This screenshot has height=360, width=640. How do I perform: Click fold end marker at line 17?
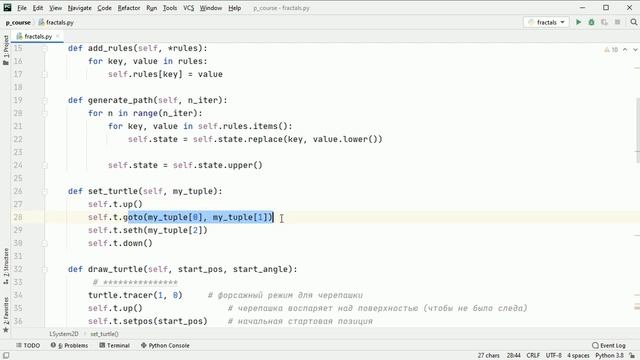coord(44,74)
